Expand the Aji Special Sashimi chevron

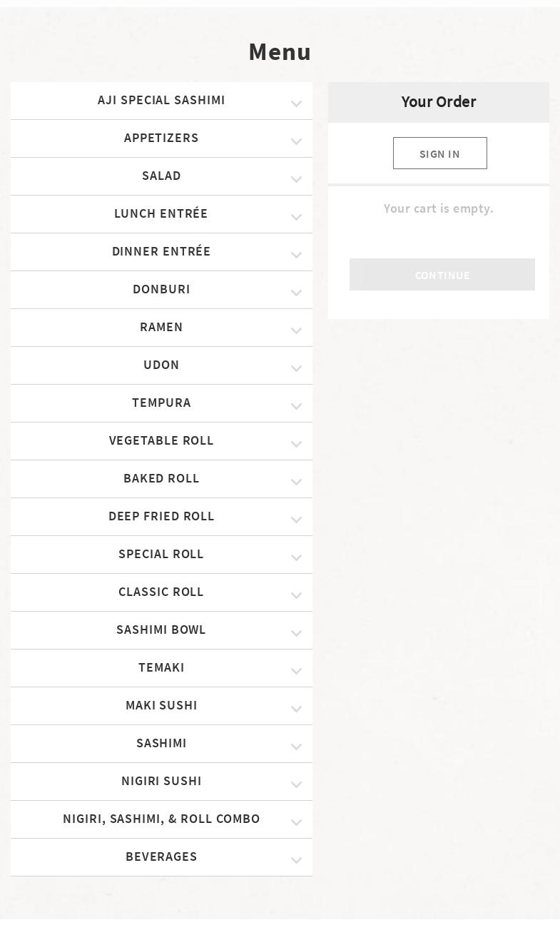(296, 103)
